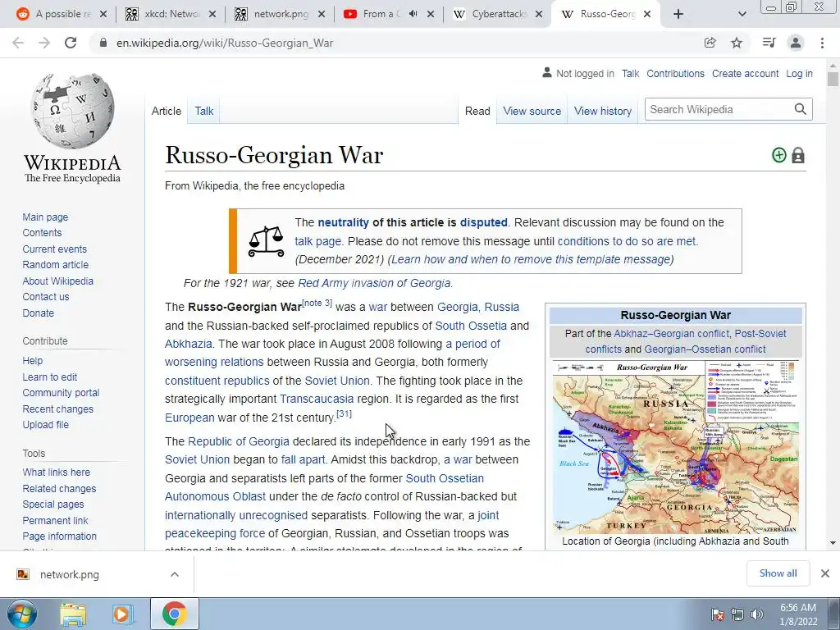The height and width of the screenshot is (630, 840).
Task: Open the Abkhaz–Georgian conflict infobox link
Action: pyautogui.click(x=671, y=333)
